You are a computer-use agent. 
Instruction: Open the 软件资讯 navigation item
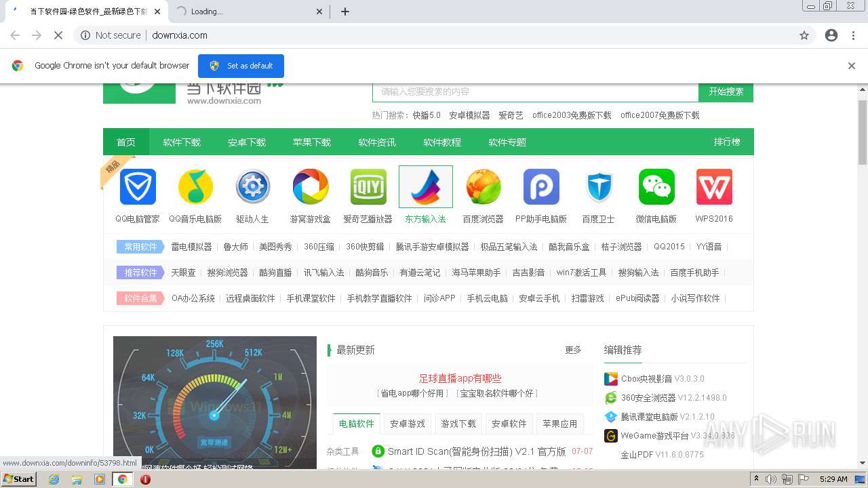(377, 142)
